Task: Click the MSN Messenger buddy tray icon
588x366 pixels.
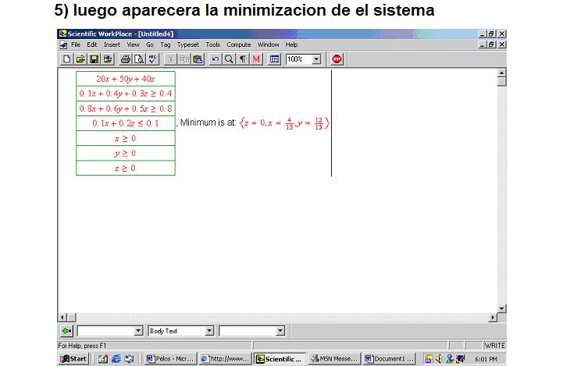Action: click(449, 359)
